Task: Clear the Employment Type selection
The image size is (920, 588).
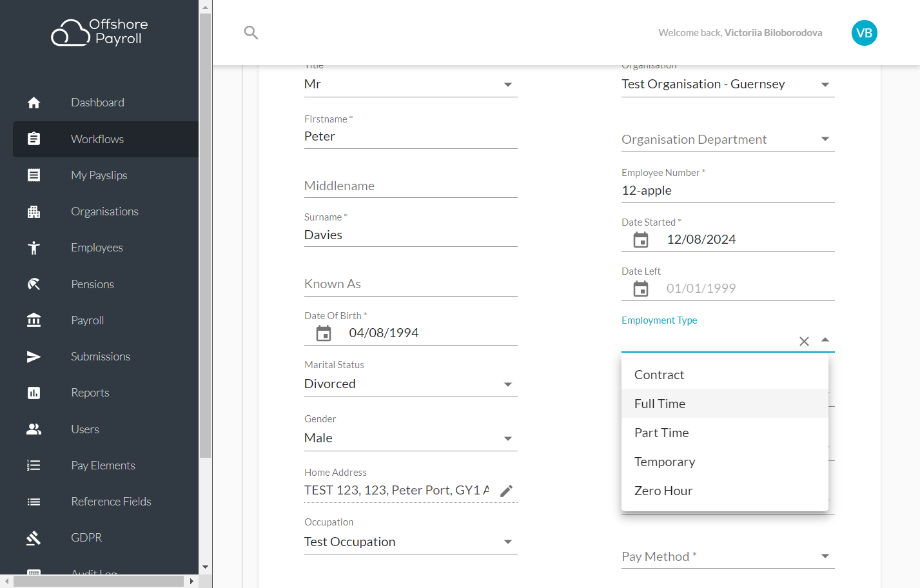Action: [x=804, y=341]
